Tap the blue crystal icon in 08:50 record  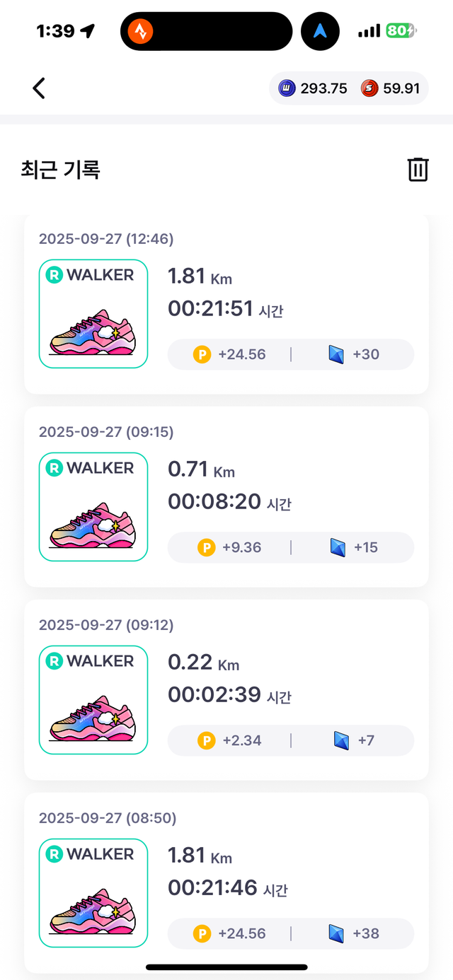coord(337,933)
